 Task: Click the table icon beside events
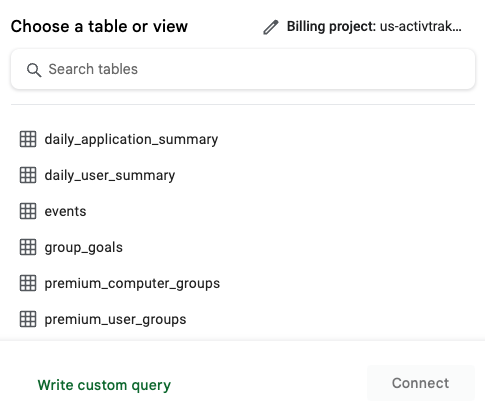click(28, 211)
